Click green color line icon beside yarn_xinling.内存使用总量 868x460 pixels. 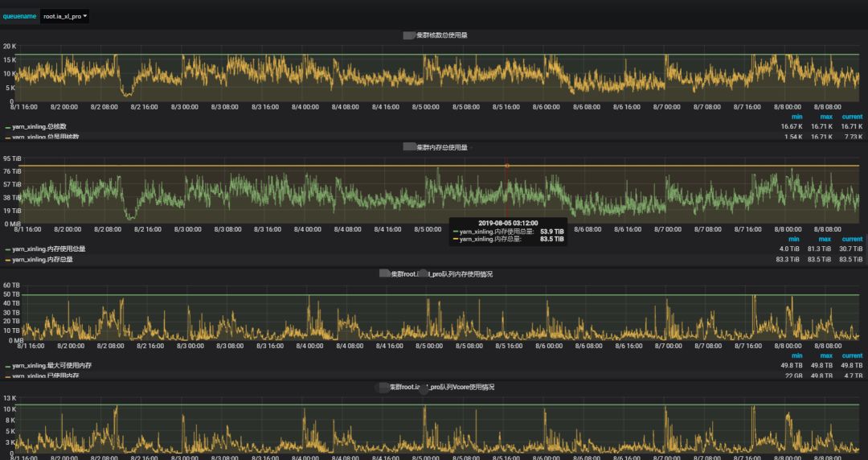[8, 249]
